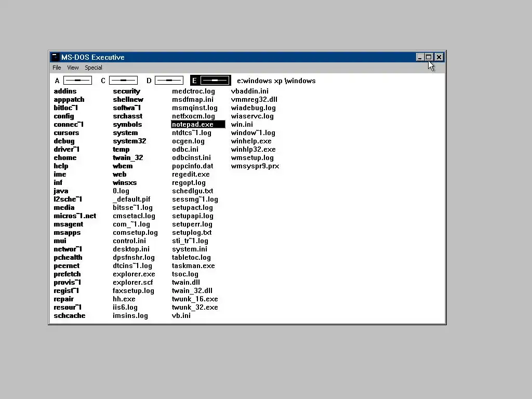Select the file vb.ini
532x399 pixels.
pyautogui.click(x=181, y=315)
